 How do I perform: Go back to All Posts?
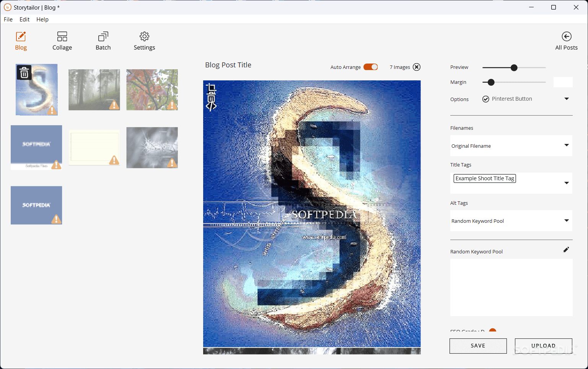pyautogui.click(x=566, y=41)
